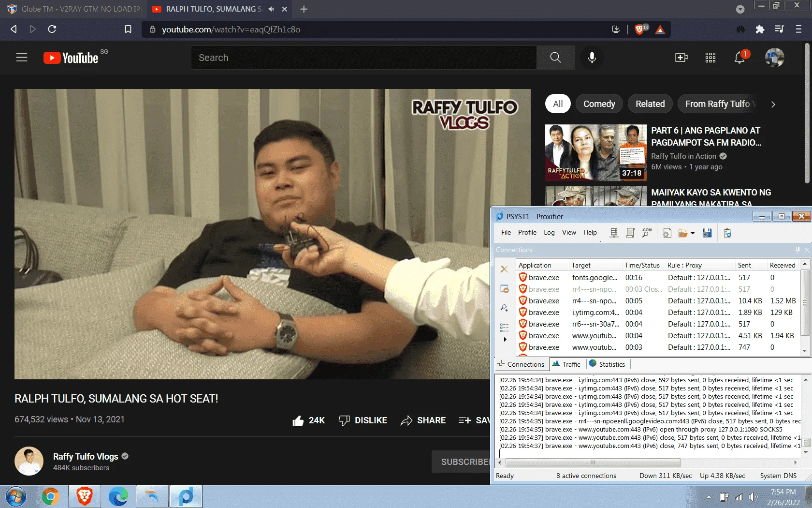Click the Connections list scroll up arrow
The image size is (812, 508).
(x=805, y=264)
